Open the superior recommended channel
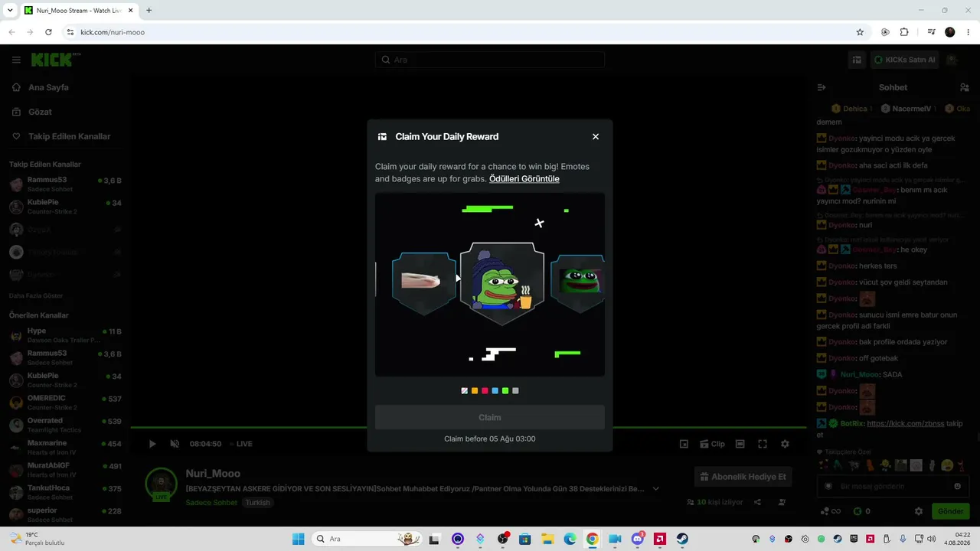This screenshot has height=551, width=980. pos(65,514)
